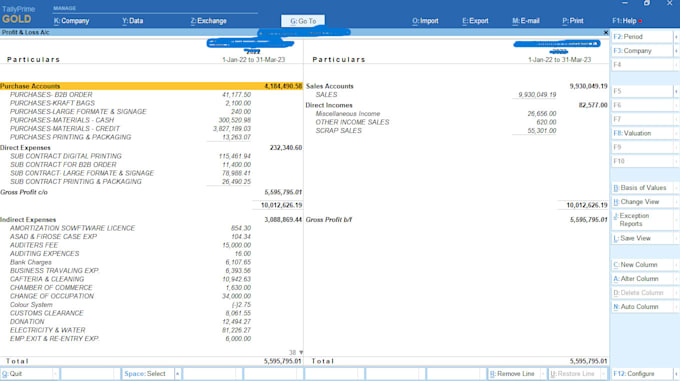Open the E: Export menu
Screen dimensions: 680x381
coord(475,21)
